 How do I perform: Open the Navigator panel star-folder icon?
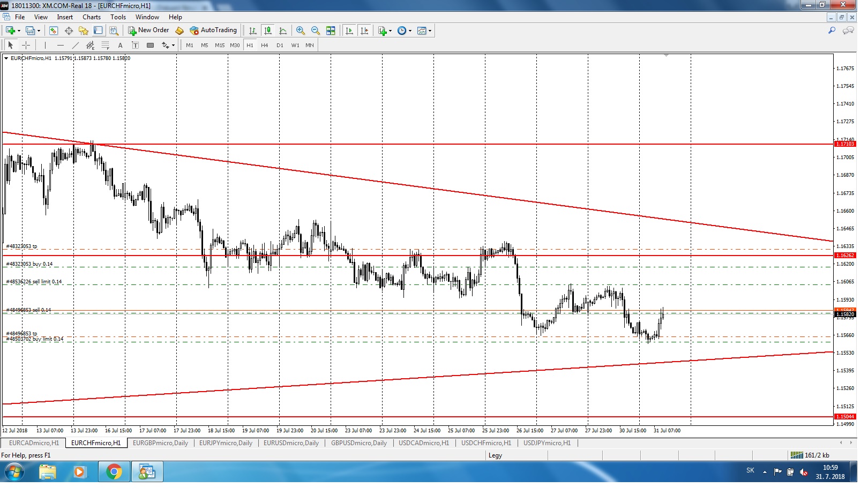click(84, 31)
